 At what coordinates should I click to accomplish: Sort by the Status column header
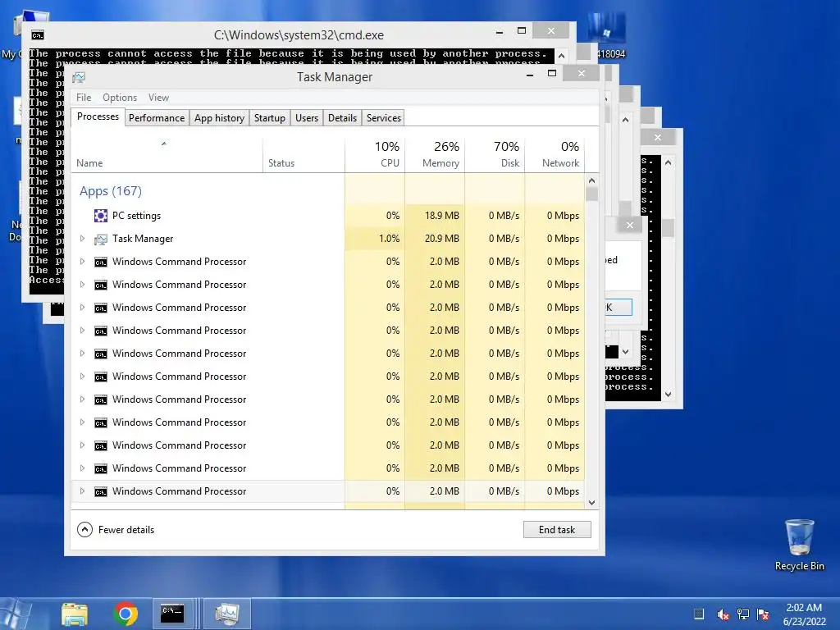[x=304, y=155]
